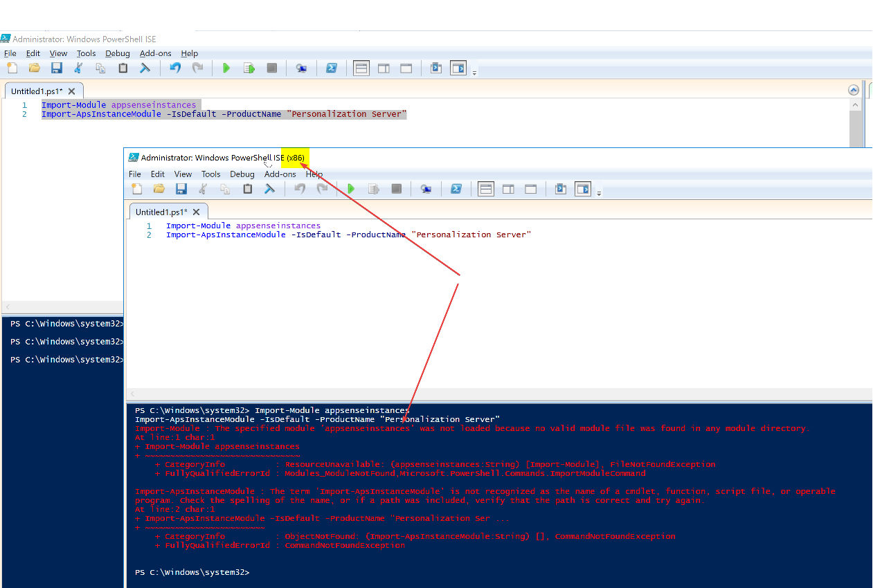Open Debug menu in x86 ISE window
Image resolution: width=873 pixels, height=588 pixels.
click(x=242, y=174)
